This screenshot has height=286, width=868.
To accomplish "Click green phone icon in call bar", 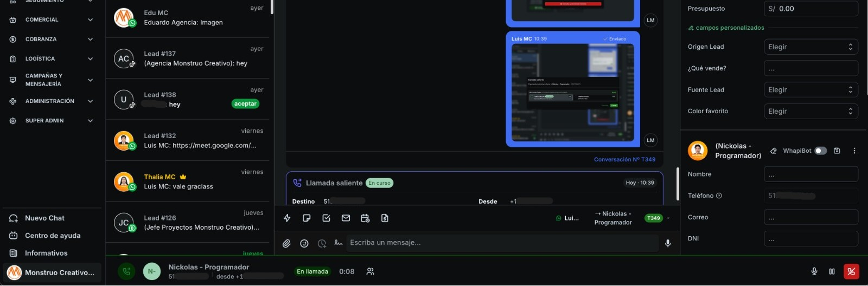I will point(126,271).
